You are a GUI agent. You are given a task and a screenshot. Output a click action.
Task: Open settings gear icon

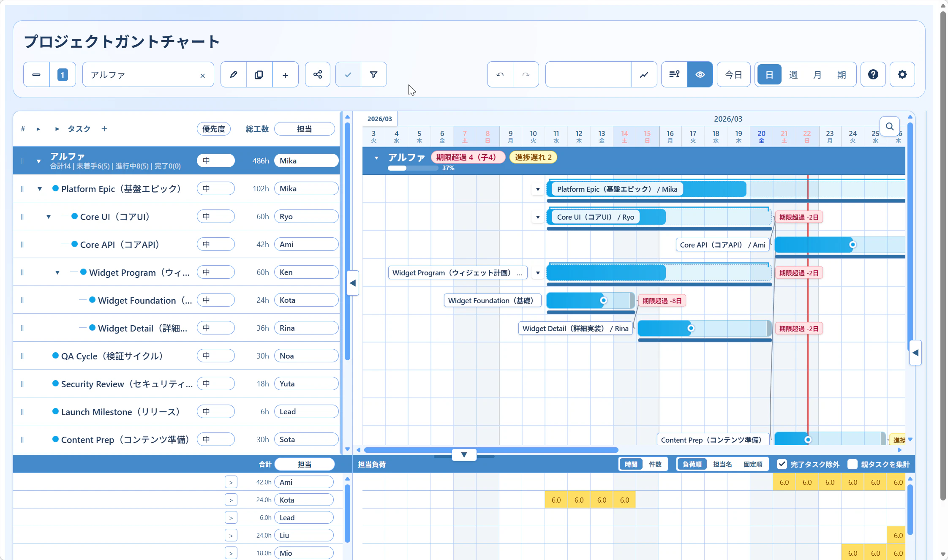tap(902, 75)
